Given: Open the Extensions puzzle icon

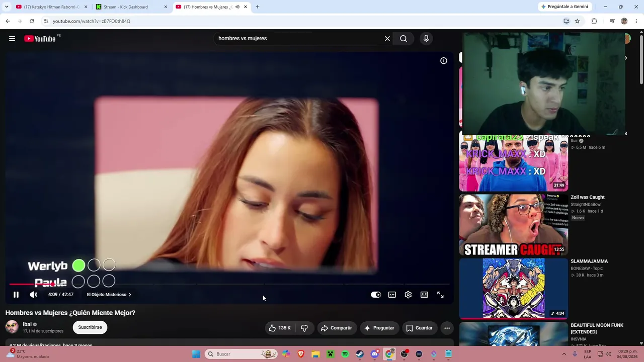Looking at the screenshot, I should click(x=594, y=21).
